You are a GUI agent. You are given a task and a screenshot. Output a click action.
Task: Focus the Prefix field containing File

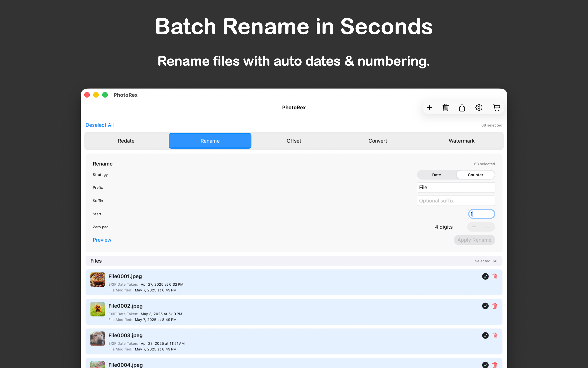pyautogui.click(x=456, y=187)
